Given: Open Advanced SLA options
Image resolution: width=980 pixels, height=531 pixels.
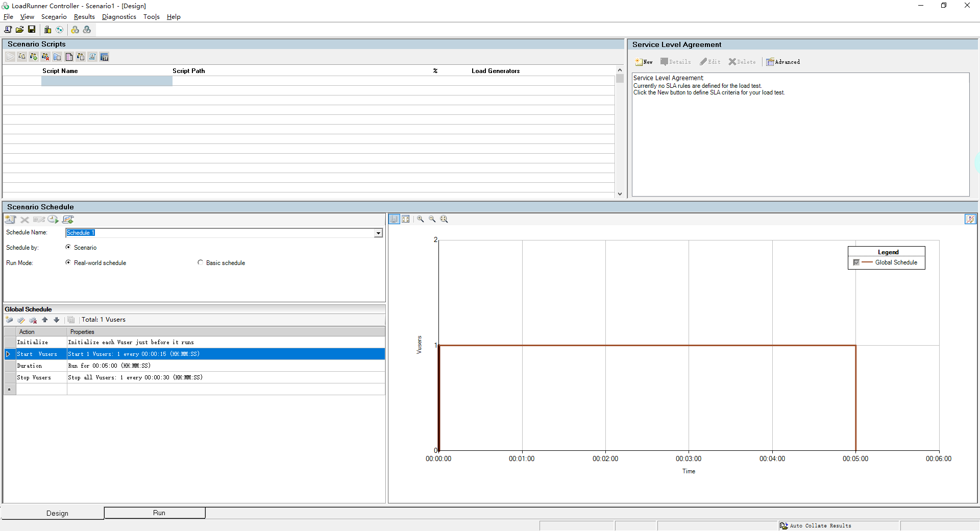Looking at the screenshot, I should (783, 62).
